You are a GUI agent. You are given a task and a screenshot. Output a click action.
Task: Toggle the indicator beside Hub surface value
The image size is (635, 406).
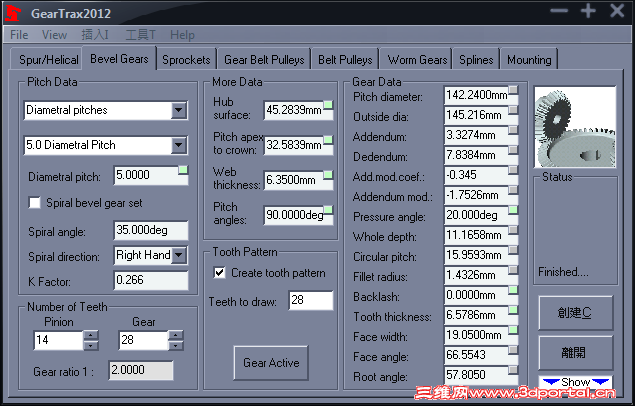point(328,105)
